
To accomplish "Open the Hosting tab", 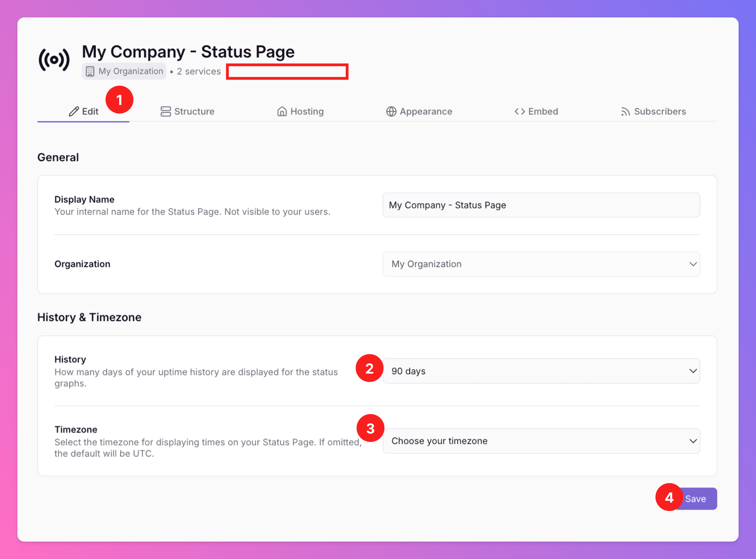I will tap(307, 112).
